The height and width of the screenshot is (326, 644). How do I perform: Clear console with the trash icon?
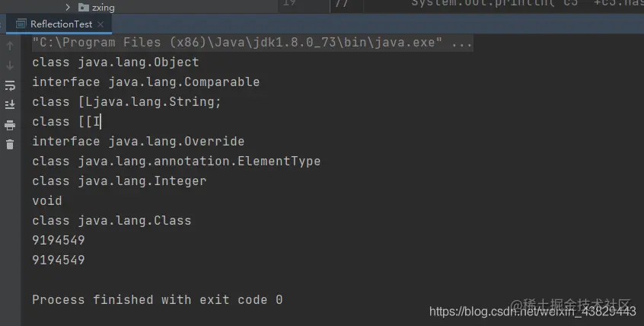click(x=10, y=144)
